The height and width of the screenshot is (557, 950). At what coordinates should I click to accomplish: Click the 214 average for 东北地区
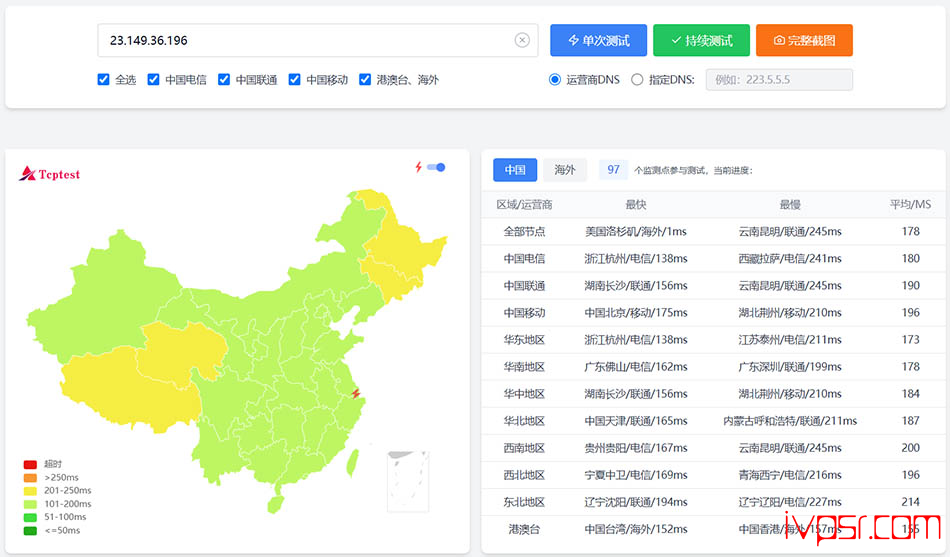pos(910,502)
